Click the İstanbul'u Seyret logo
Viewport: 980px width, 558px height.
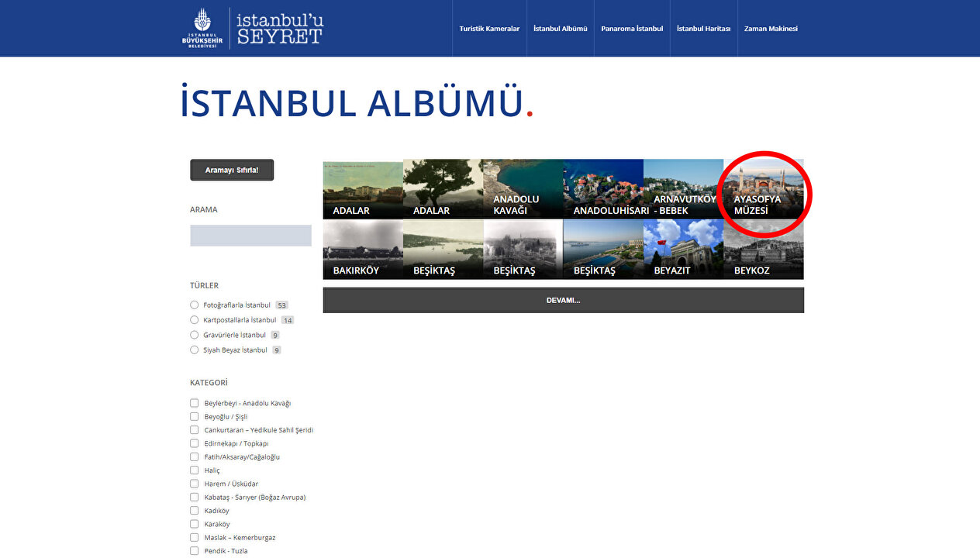[x=279, y=29]
